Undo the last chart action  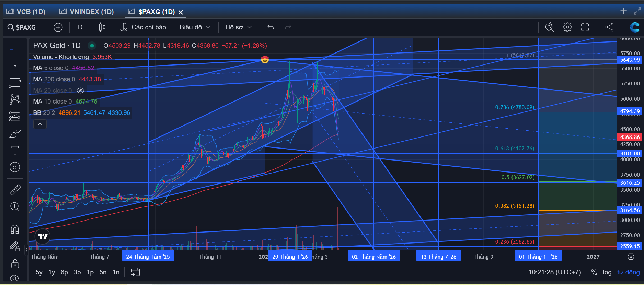271,27
